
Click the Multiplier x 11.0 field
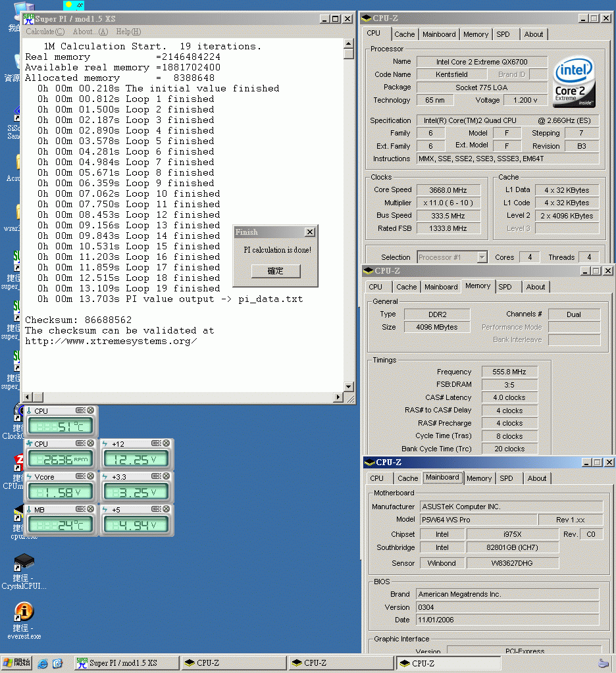448,203
